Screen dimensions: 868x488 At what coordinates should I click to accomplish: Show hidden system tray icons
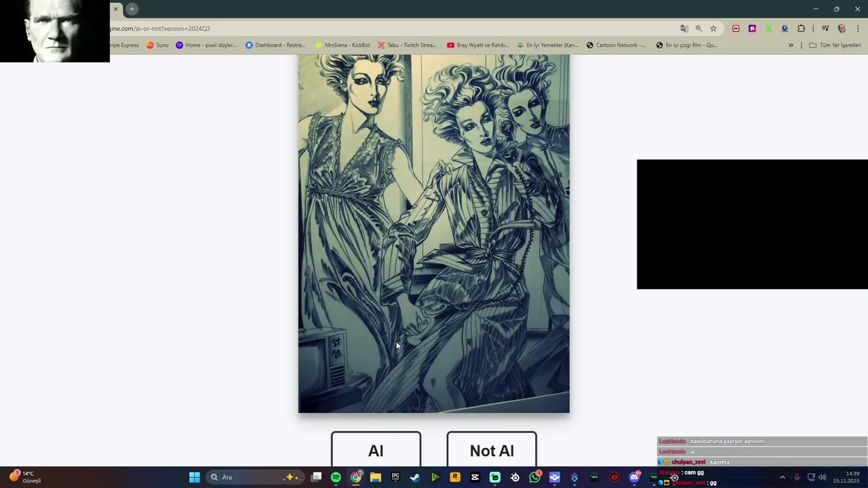coord(782,477)
